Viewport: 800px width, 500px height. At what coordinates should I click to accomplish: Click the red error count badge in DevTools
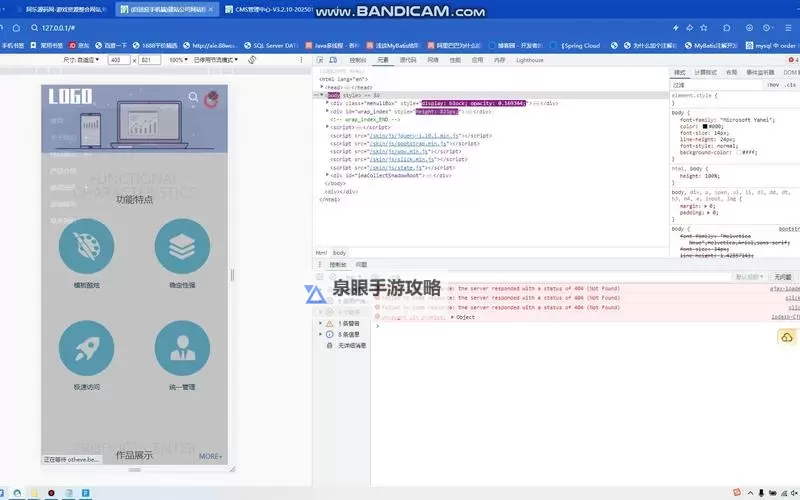[x=793, y=60]
